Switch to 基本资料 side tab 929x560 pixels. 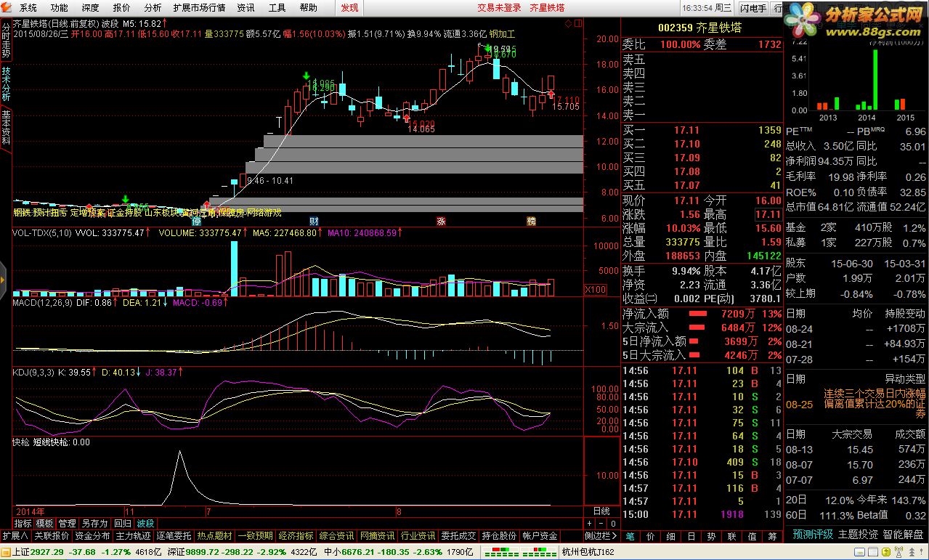pos(6,128)
